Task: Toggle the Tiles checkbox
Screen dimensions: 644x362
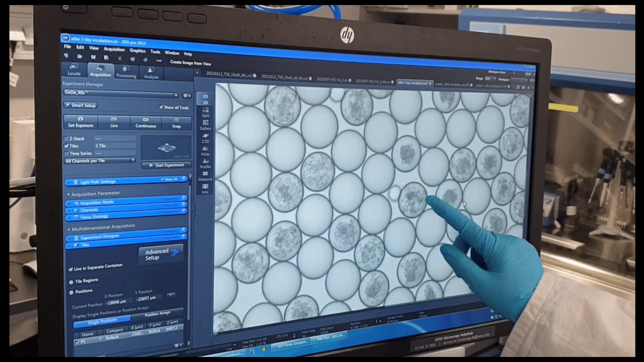Action: (x=66, y=146)
